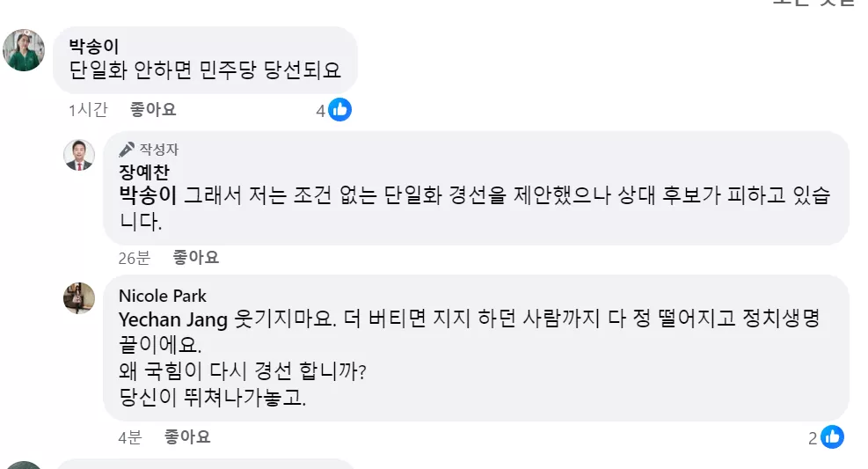The height and width of the screenshot is (469, 868).
Task: Open Nicole Park's profile avatar
Action: (79, 298)
